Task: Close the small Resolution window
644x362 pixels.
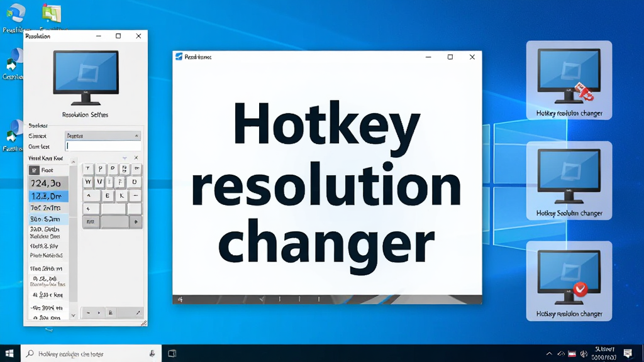Action: click(139, 36)
